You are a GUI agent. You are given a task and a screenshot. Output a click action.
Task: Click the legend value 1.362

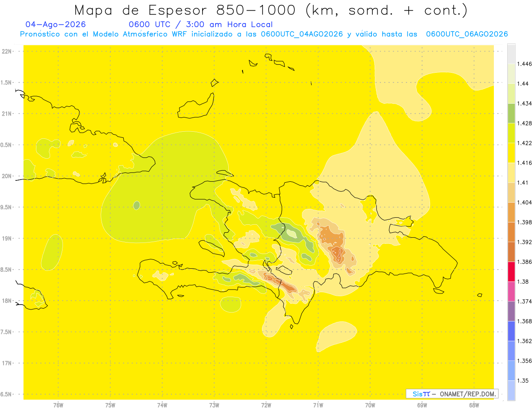coord(524,341)
